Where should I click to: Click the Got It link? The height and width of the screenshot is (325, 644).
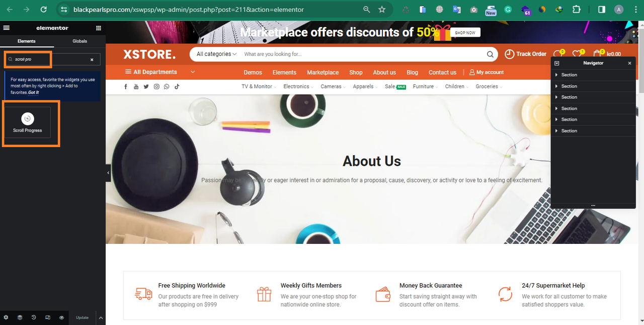coord(33,93)
